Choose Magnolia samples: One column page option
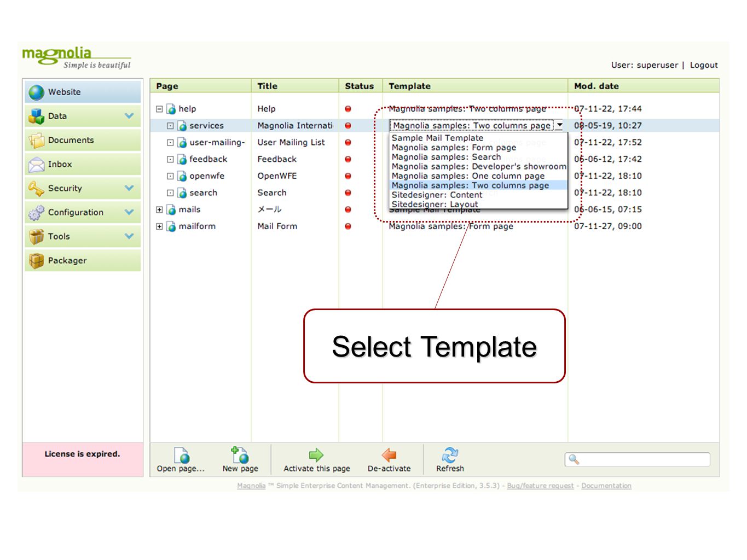Viewport: 747px width, 560px height. click(468, 176)
